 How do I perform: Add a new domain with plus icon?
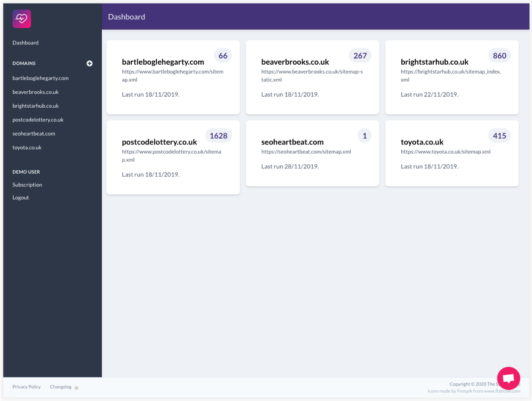[90, 63]
